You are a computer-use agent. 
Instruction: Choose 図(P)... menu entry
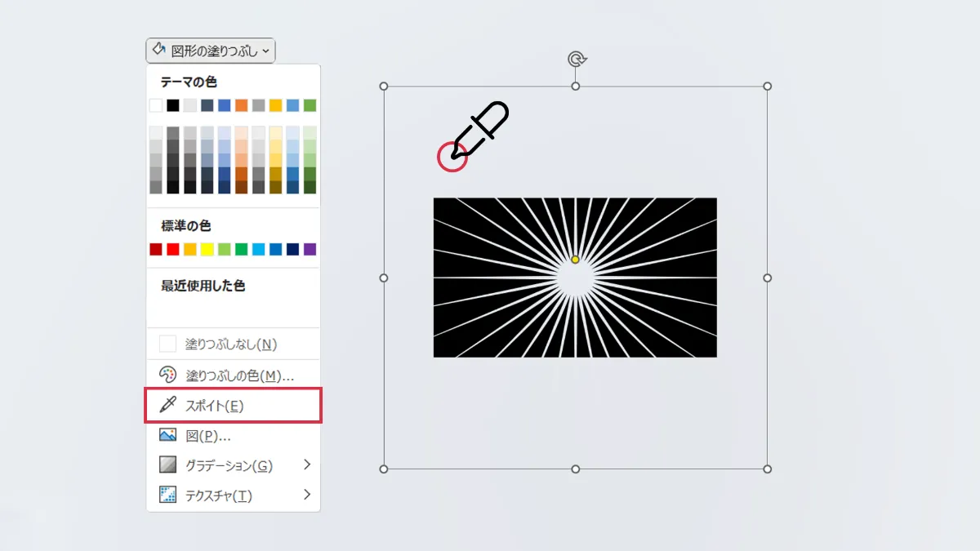click(x=208, y=436)
